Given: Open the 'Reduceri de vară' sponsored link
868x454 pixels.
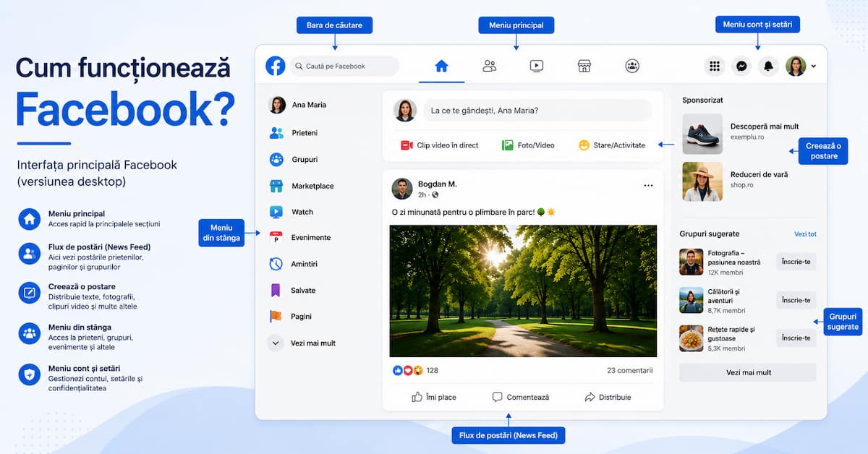Looking at the screenshot, I should coord(759,174).
